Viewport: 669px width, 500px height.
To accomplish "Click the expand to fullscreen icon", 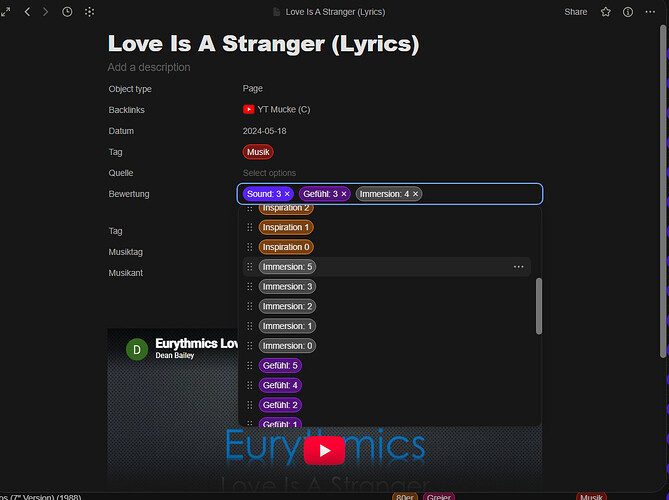I will click(x=6, y=12).
